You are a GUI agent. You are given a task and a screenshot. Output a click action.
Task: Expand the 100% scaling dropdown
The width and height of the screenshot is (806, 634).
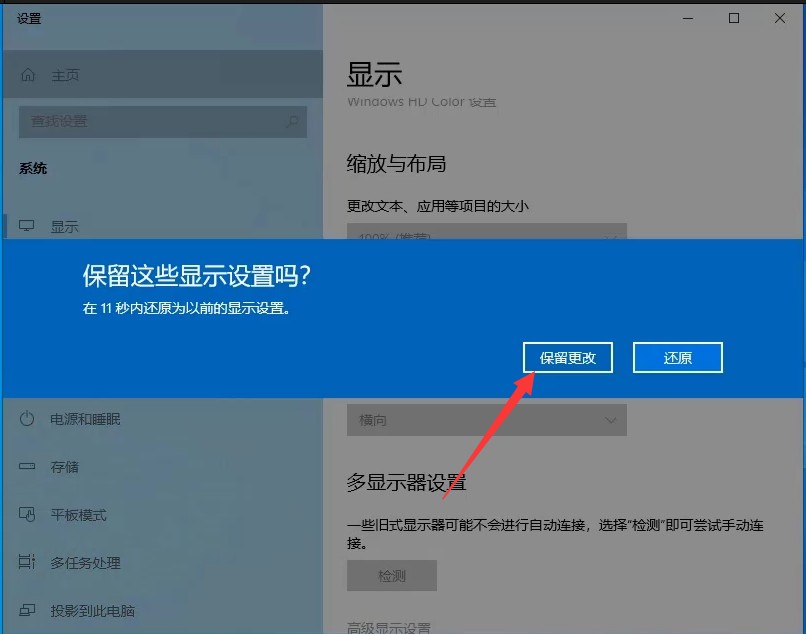[x=486, y=233]
